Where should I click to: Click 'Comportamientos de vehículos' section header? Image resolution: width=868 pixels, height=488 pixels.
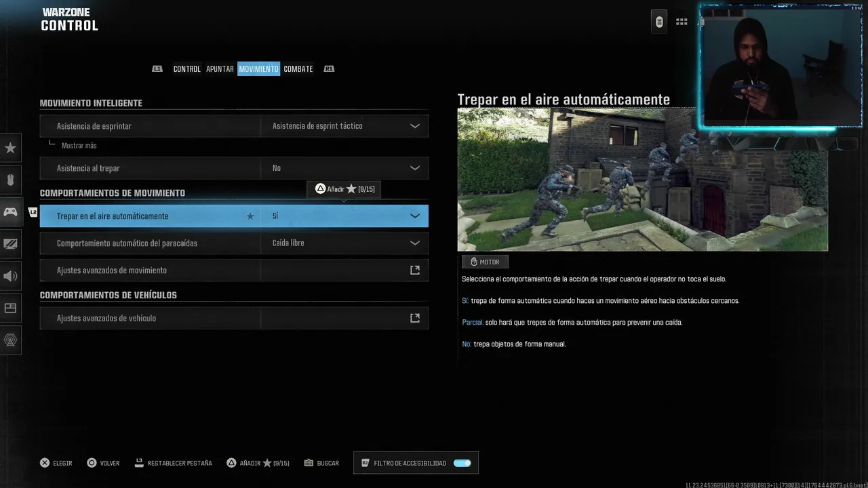tap(108, 296)
